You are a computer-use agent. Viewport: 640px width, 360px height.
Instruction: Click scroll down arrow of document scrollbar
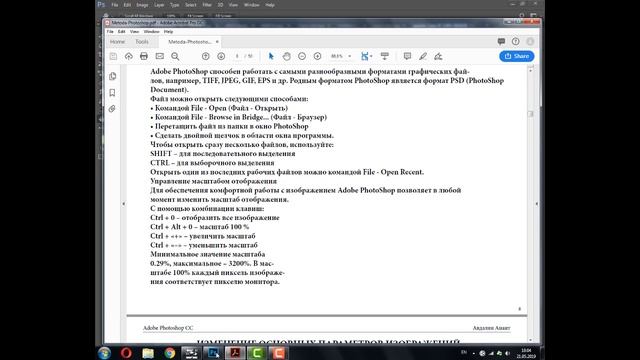531,340
